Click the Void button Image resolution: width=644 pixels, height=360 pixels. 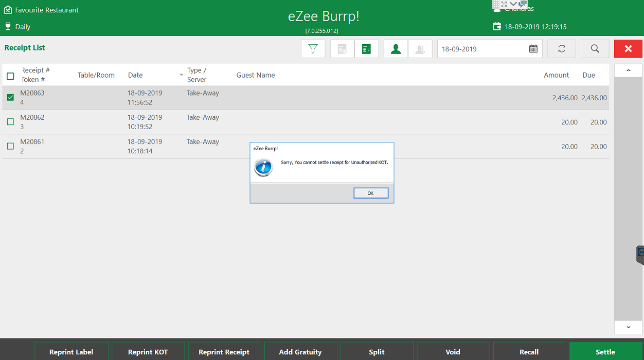pos(453,351)
